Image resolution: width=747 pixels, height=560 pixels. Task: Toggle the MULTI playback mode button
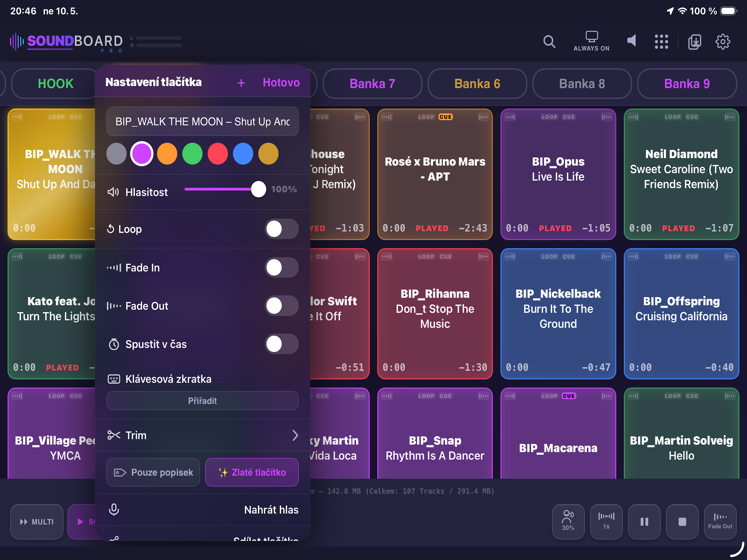(x=37, y=521)
